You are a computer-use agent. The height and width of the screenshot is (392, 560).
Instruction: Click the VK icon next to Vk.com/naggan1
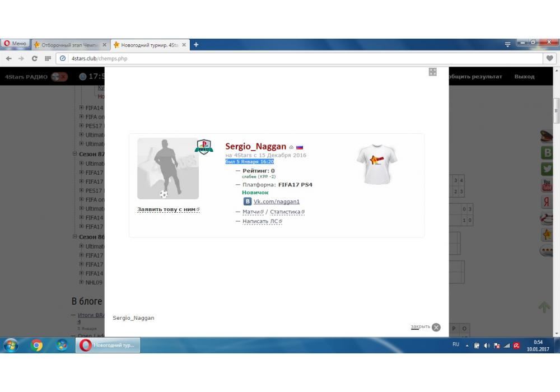(x=247, y=202)
